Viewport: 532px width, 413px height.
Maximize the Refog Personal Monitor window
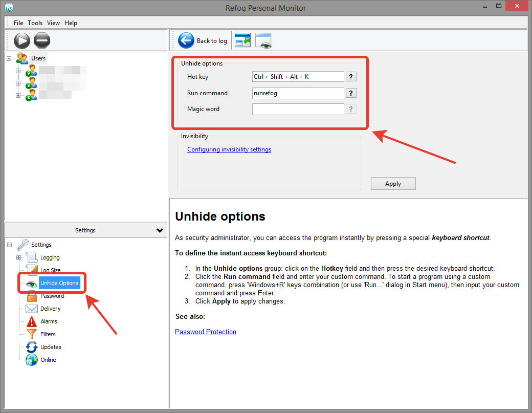(x=499, y=6)
